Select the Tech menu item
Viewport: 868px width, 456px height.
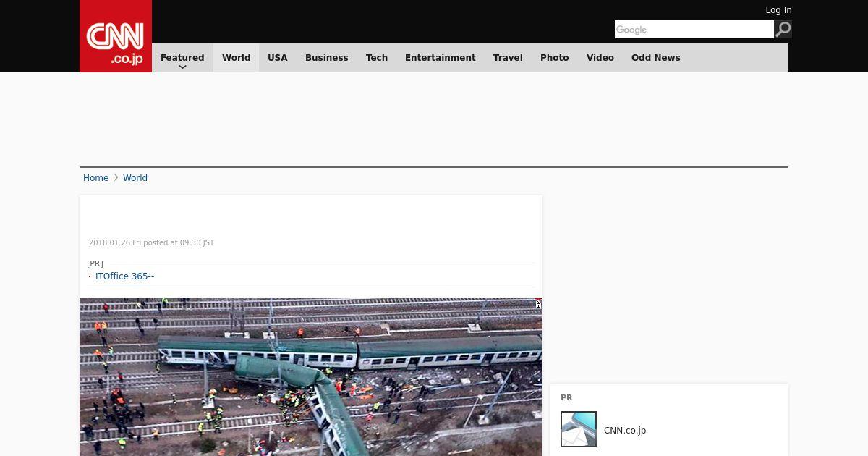(377, 58)
